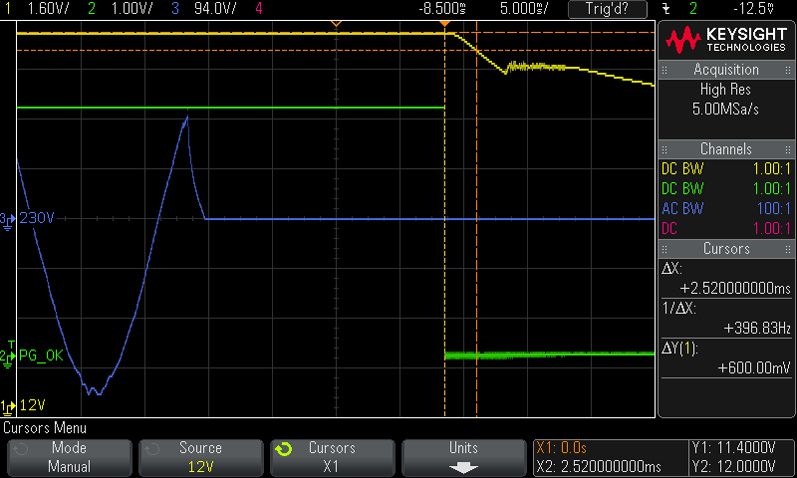The width and height of the screenshot is (797, 478).
Task: Open the Mode Manual softkey
Action: coord(69,457)
